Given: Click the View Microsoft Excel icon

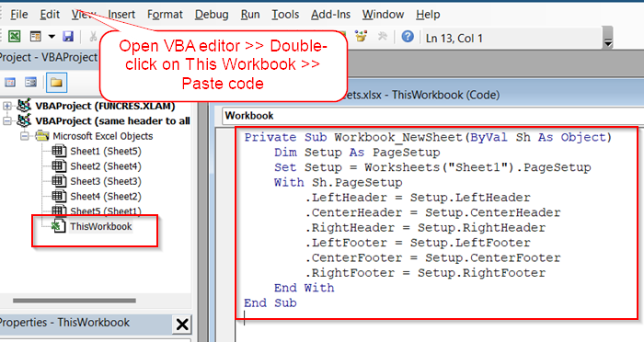Looking at the screenshot, I should click(15, 37).
